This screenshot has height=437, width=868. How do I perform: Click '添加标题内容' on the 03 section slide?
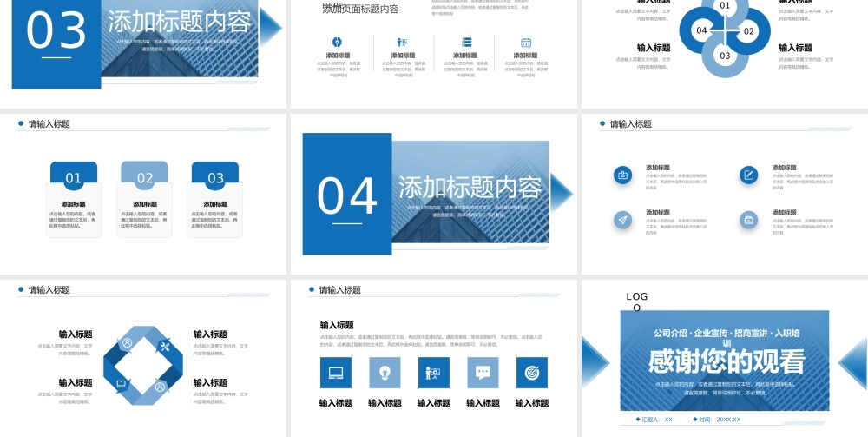point(180,23)
